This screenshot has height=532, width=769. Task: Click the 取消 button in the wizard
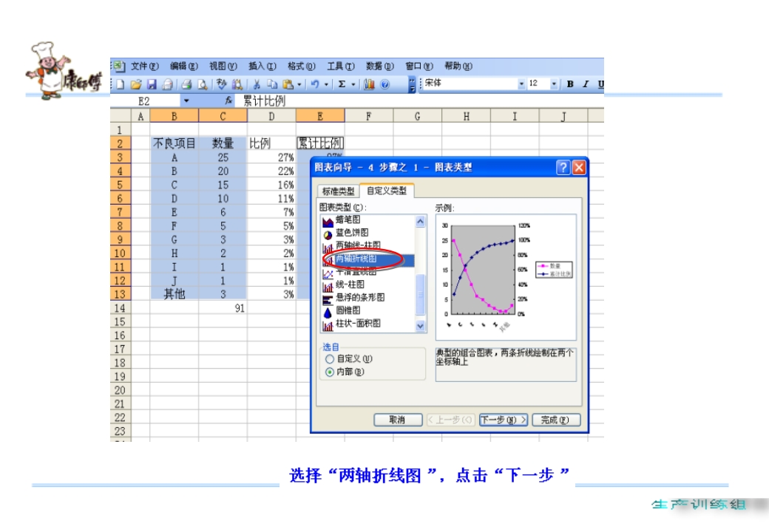399,418
